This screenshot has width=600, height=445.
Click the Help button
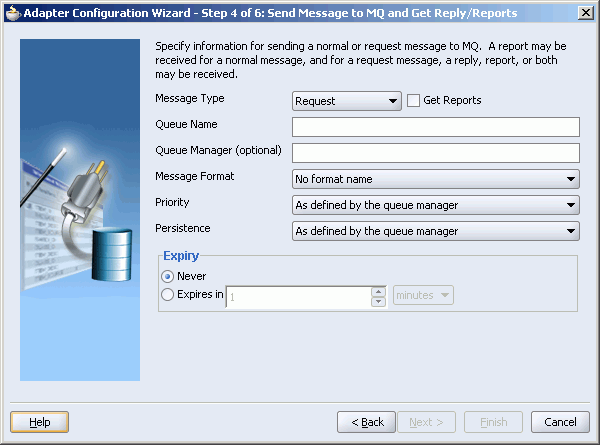[40, 422]
